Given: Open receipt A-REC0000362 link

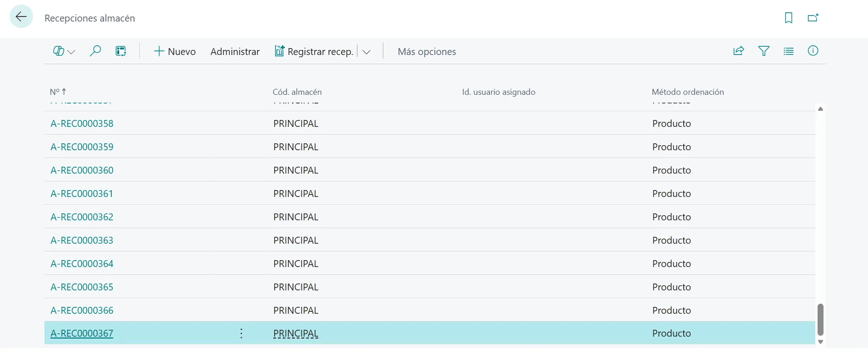Looking at the screenshot, I should point(82,217).
